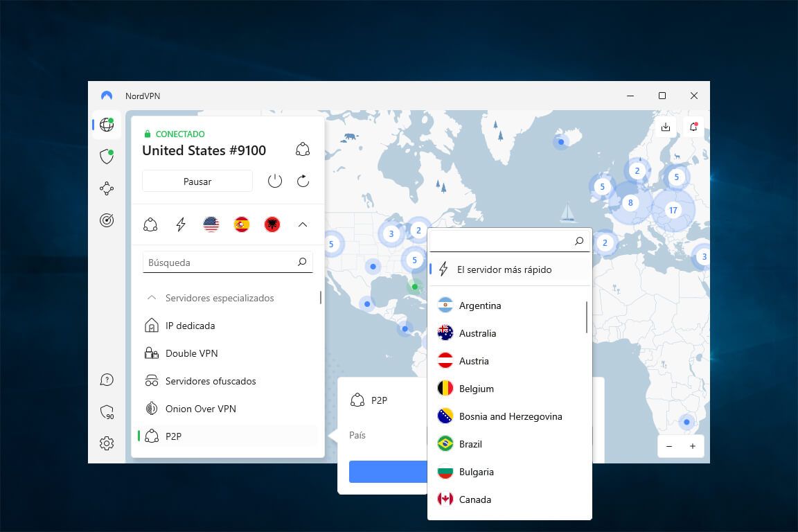
Task: Click the IP dedicada house icon
Action: click(x=152, y=326)
